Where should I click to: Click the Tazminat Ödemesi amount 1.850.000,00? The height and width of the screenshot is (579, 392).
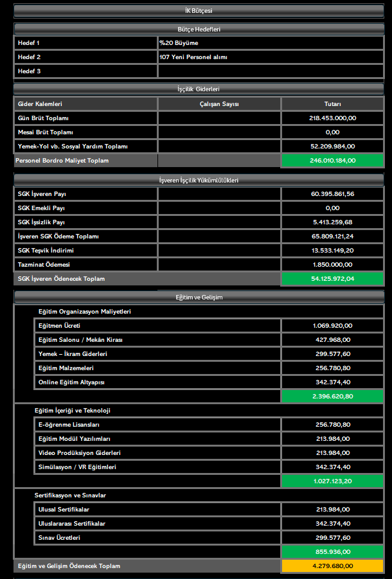(333, 264)
